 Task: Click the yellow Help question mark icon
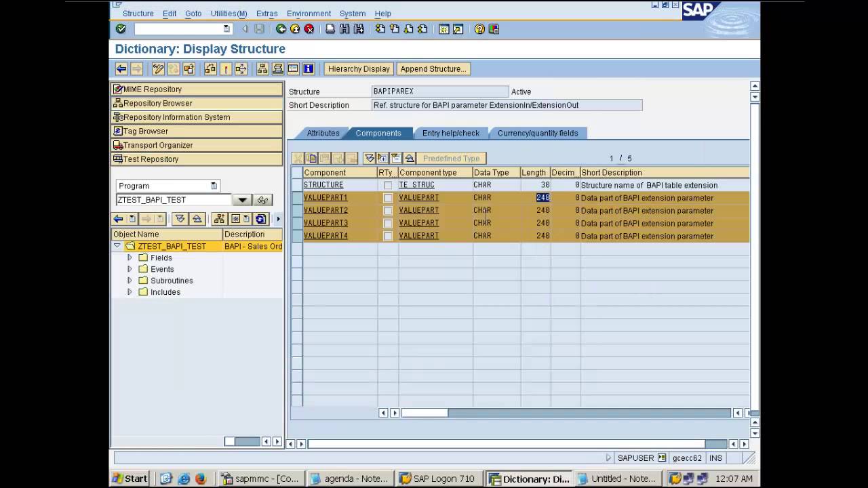click(479, 29)
